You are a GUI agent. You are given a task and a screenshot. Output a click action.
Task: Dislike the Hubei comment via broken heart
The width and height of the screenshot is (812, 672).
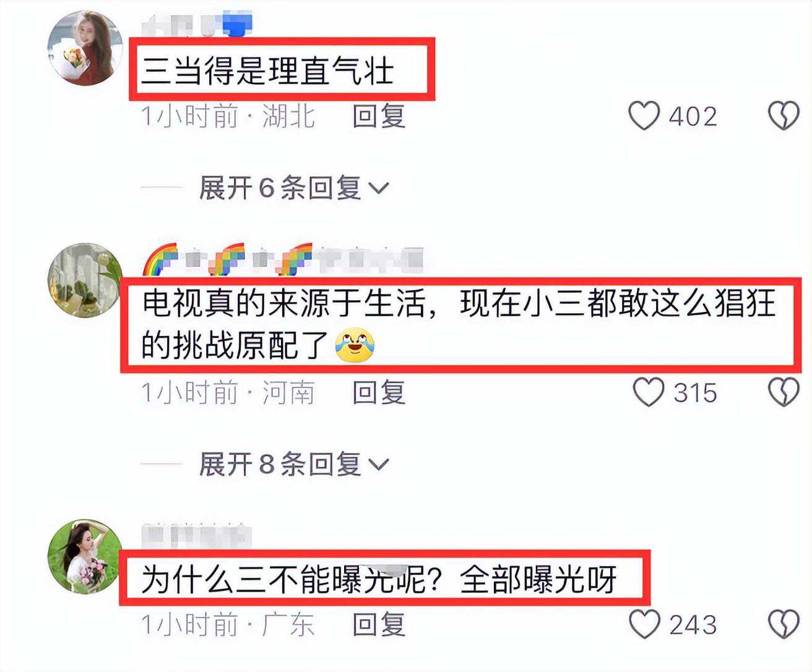pyautogui.click(x=784, y=116)
